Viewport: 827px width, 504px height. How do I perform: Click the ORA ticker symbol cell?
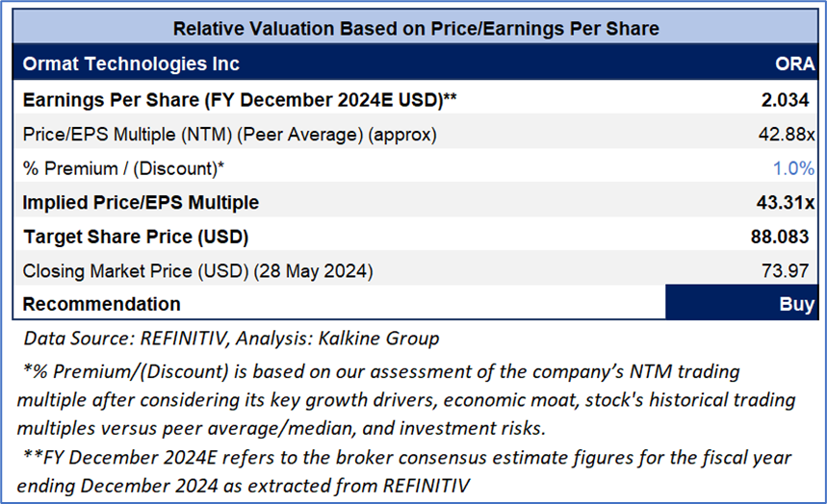(x=794, y=64)
